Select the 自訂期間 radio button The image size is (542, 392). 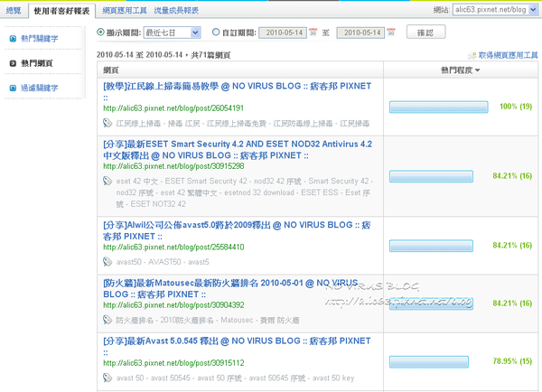pos(216,33)
